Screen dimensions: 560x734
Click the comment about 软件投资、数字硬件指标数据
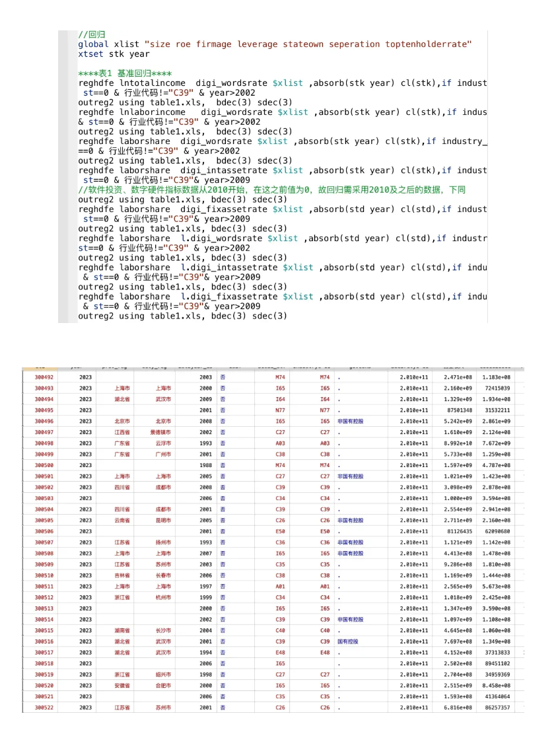[272, 190]
